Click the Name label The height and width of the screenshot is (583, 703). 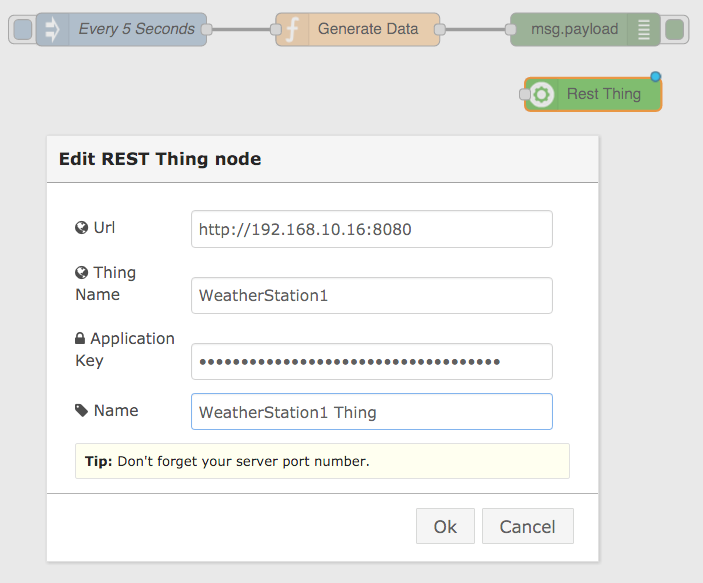pyautogui.click(x=116, y=410)
